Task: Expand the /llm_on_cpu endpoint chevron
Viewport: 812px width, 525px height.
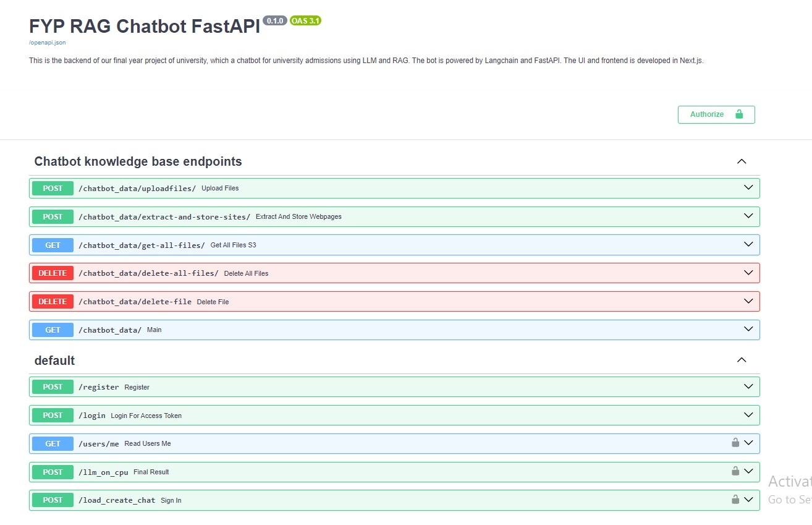Action: [x=748, y=471]
